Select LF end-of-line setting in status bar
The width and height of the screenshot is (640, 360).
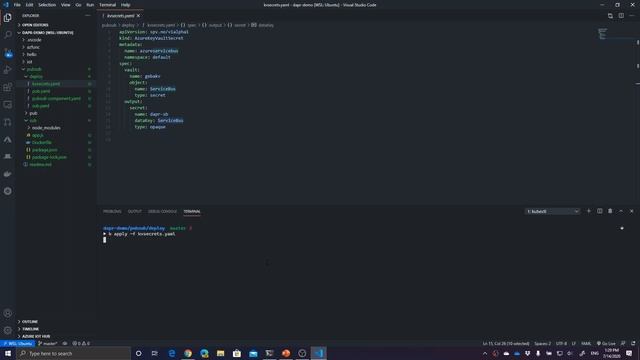573,343
